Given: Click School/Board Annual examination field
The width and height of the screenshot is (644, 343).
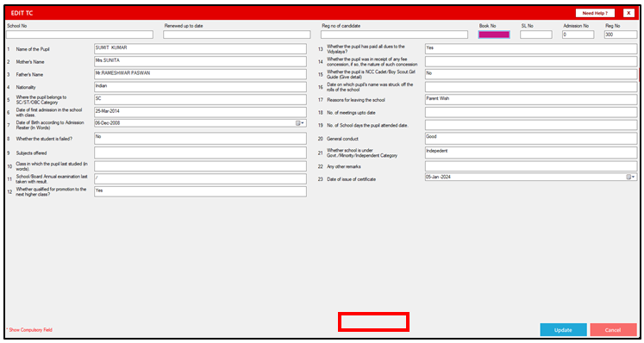Looking at the screenshot, I should [200, 179].
